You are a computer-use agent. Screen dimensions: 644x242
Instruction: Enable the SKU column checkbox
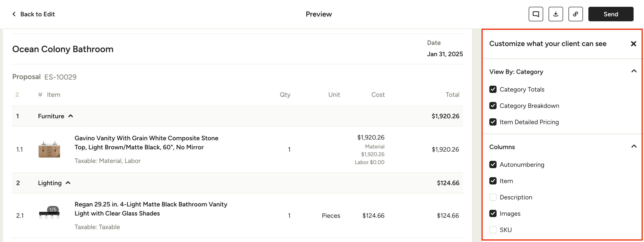493,230
